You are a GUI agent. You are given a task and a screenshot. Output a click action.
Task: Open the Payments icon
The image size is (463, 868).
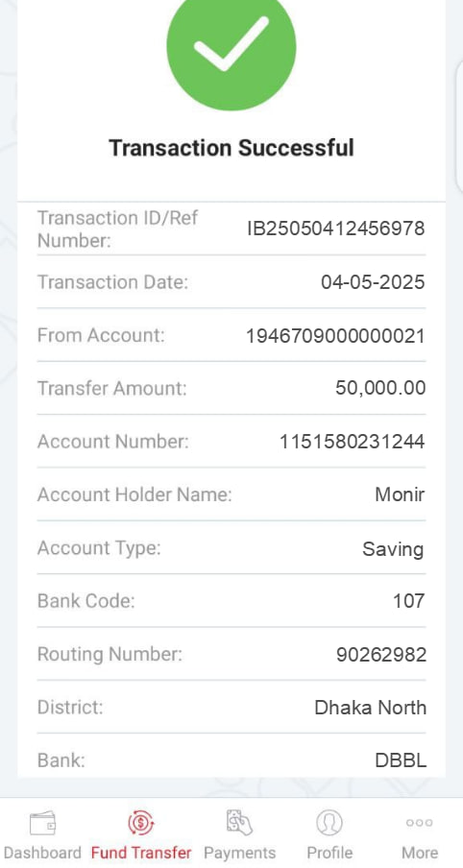click(x=239, y=822)
